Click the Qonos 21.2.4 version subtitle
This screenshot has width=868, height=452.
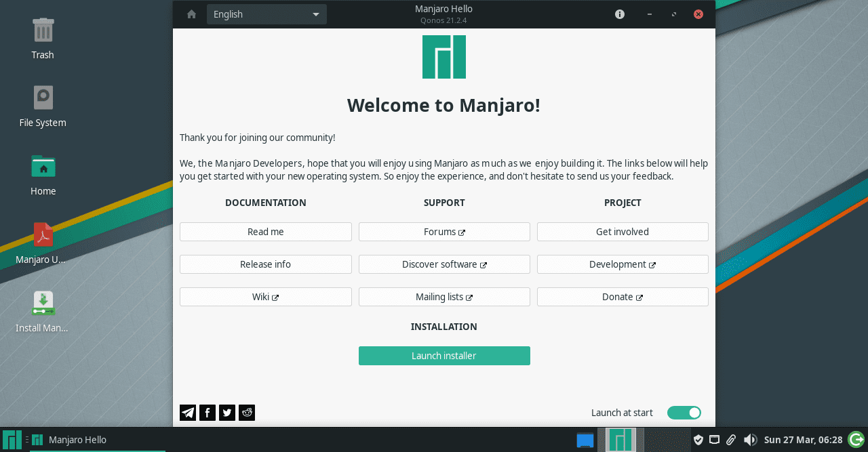click(x=443, y=20)
